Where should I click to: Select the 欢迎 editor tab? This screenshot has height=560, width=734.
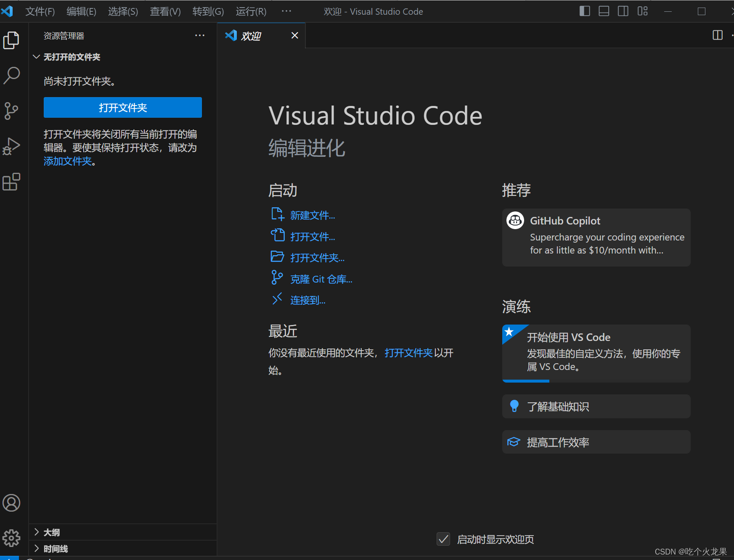261,35
